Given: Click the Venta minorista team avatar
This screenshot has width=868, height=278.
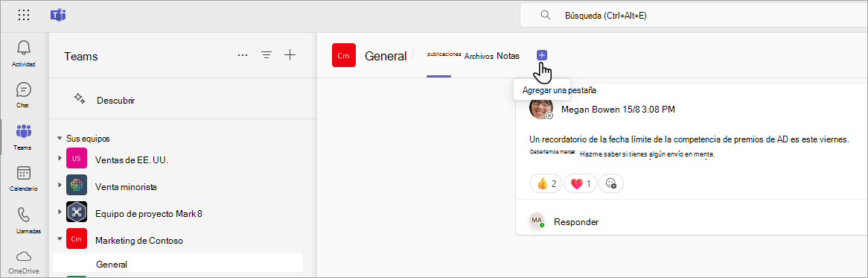Looking at the screenshot, I should pyautogui.click(x=77, y=186).
